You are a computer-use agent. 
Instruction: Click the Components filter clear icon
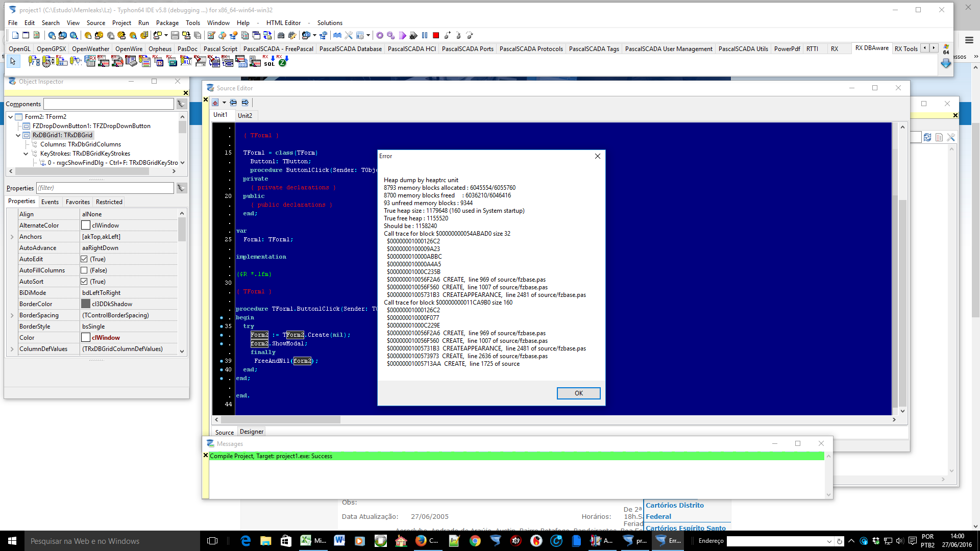(181, 104)
